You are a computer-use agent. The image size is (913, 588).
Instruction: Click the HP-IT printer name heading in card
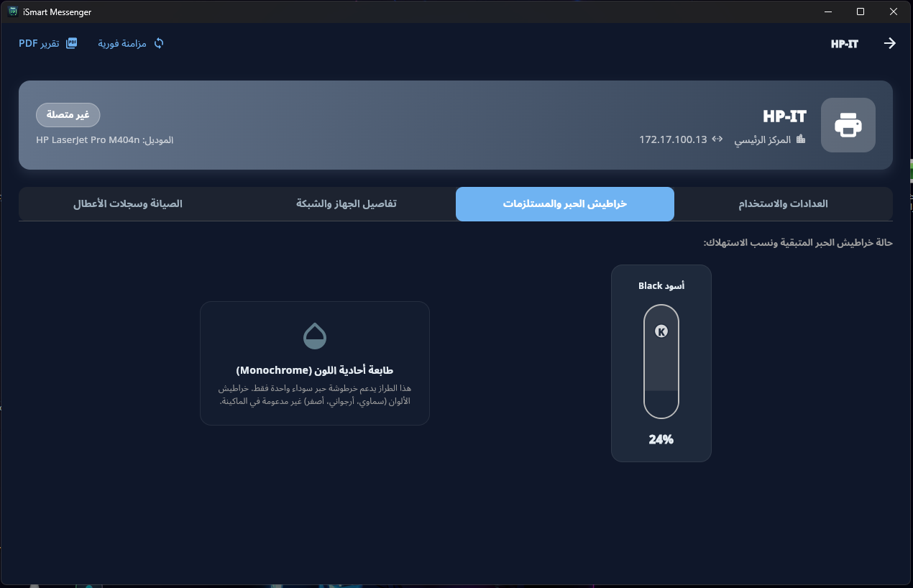point(785,116)
